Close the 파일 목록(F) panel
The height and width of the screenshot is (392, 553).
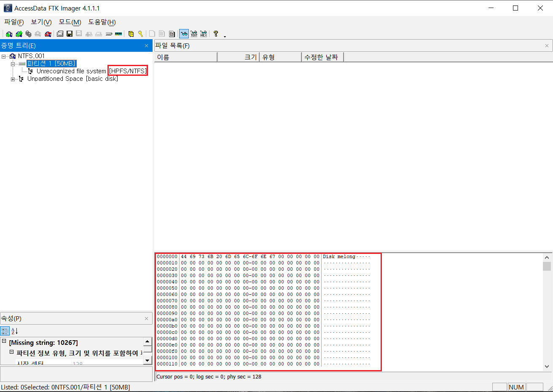coord(547,45)
